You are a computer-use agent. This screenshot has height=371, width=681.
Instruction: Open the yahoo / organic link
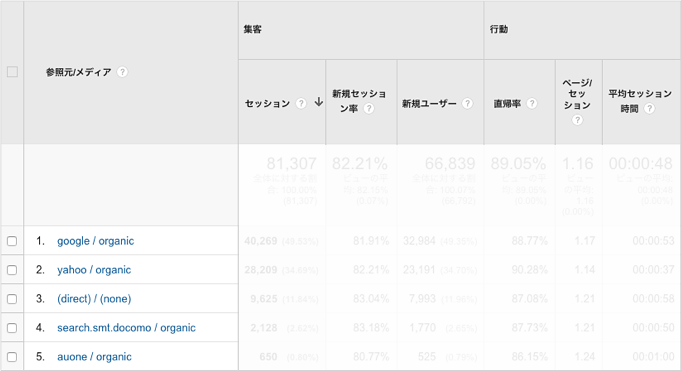click(94, 270)
